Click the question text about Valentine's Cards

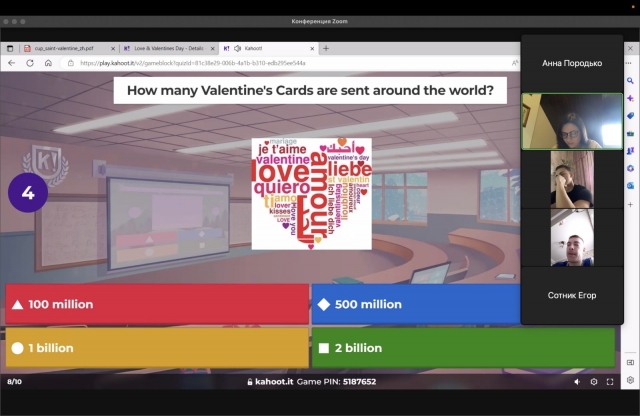(x=310, y=90)
